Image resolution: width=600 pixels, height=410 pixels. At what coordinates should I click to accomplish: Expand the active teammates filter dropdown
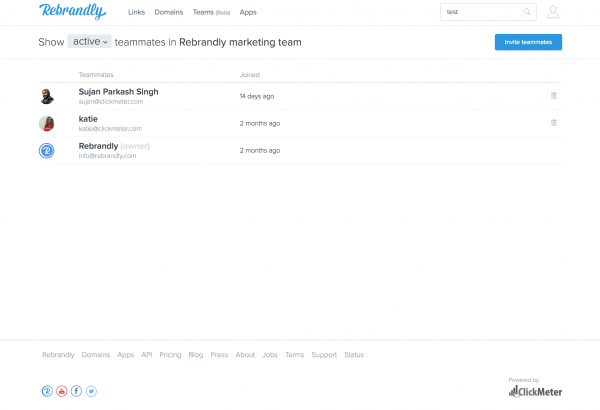pyautogui.click(x=88, y=42)
